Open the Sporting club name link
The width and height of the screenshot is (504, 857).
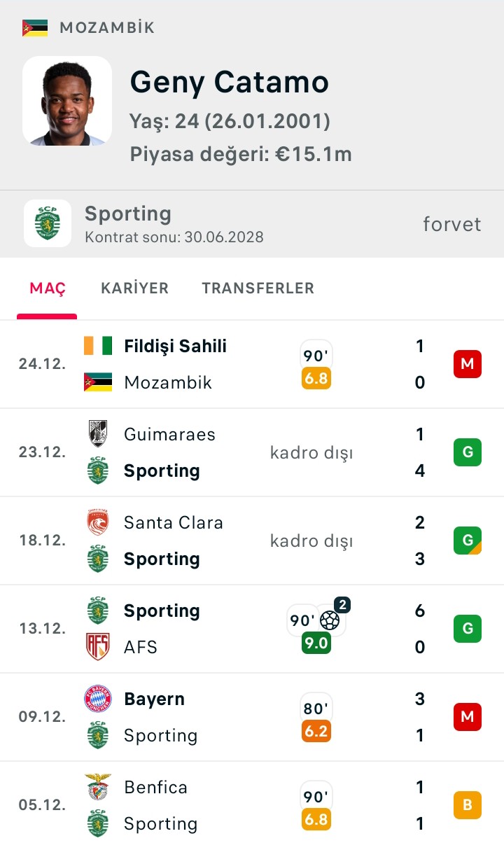(x=128, y=214)
